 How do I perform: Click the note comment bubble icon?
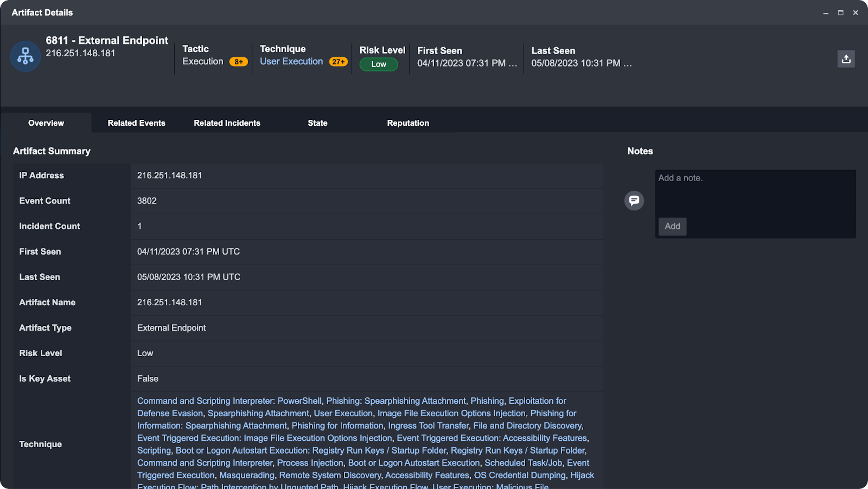coord(634,201)
